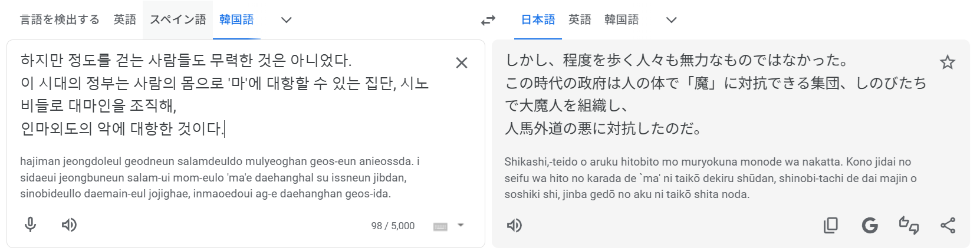Switch source language to スペイン語
Viewport: 980px width, 251px height.
click(177, 20)
